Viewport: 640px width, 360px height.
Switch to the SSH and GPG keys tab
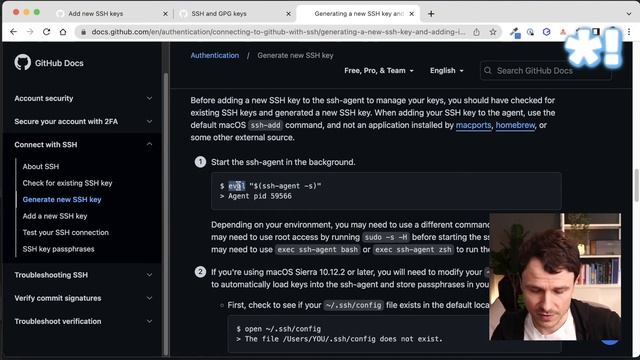click(235, 13)
